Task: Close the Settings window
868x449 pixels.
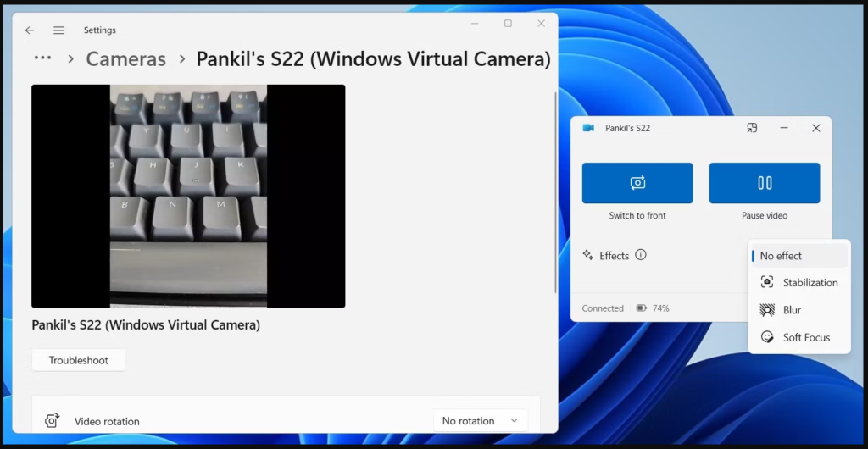Action: (x=542, y=23)
